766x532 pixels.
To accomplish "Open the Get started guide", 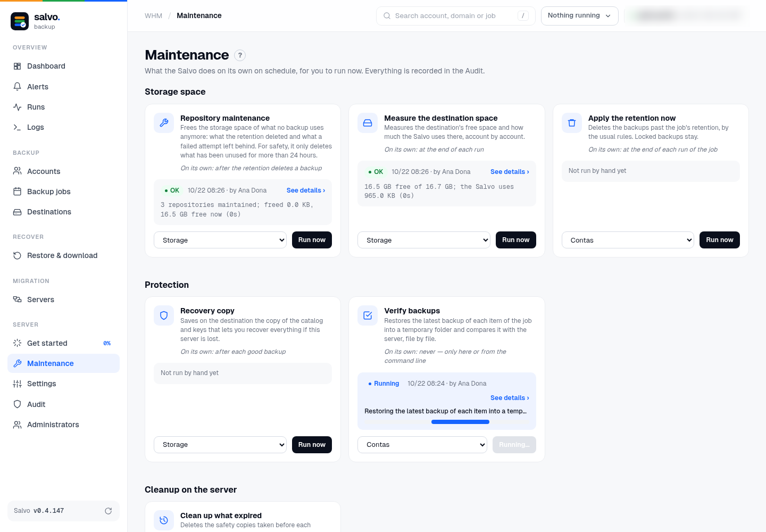I will click(x=63, y=343).
